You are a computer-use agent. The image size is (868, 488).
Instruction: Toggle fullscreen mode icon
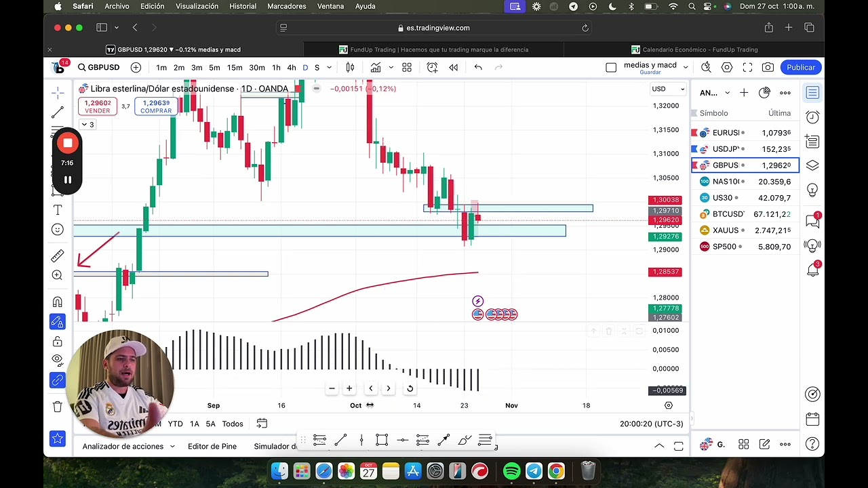tap(747, 67)
